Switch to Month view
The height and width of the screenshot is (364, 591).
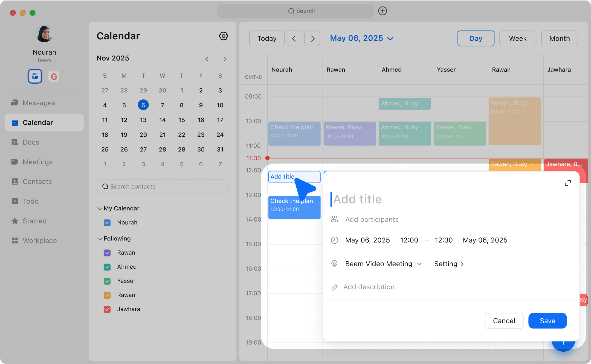tap(559, 39)
